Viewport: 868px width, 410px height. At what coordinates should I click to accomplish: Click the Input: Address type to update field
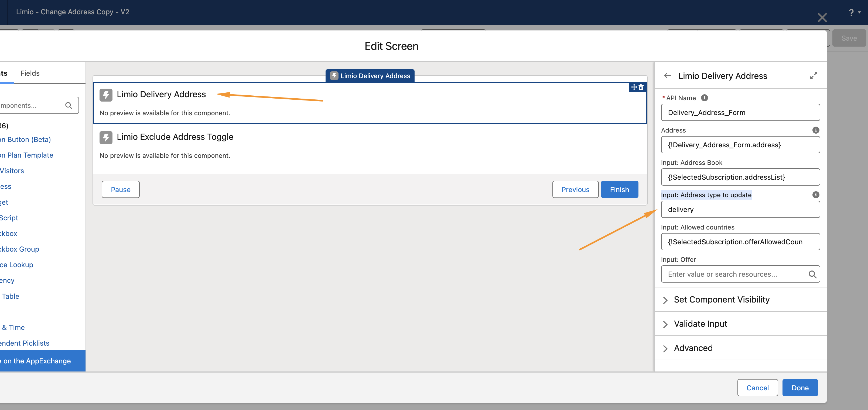740,209
